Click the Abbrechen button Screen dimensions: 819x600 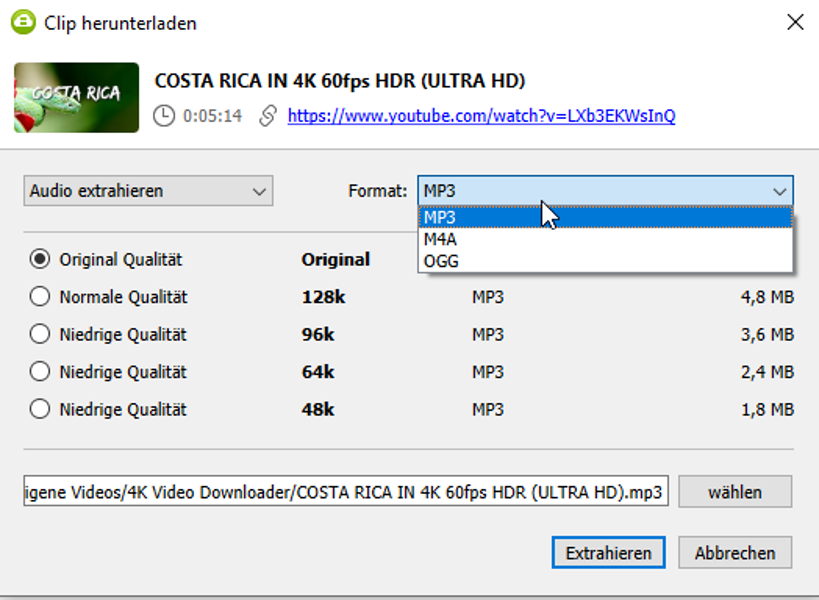pyautogui.click(x=735, y=552)
